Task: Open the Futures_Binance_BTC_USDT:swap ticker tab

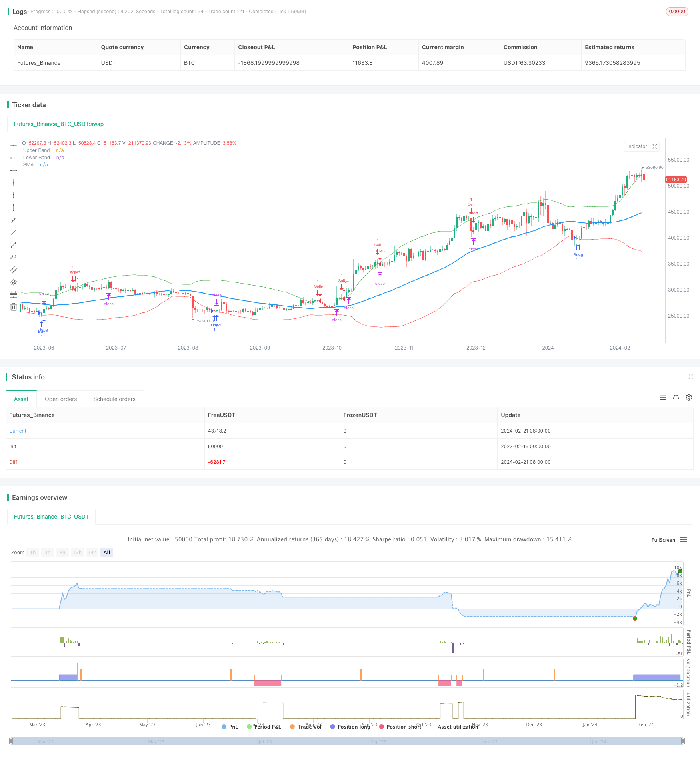Action: pyautogui.click(x=59, y=124)
